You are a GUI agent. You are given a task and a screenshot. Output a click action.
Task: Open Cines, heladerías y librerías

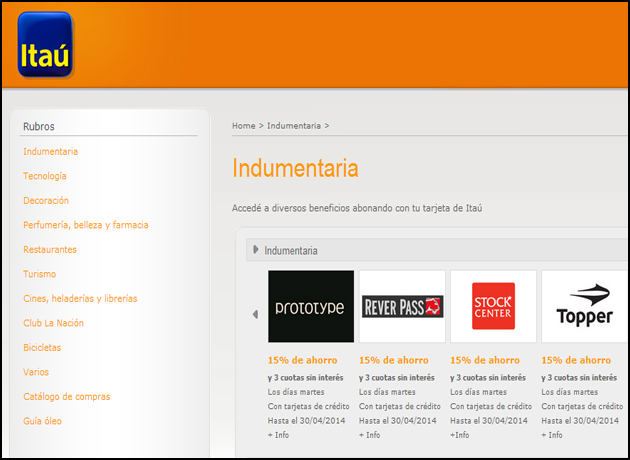(80, 299)
